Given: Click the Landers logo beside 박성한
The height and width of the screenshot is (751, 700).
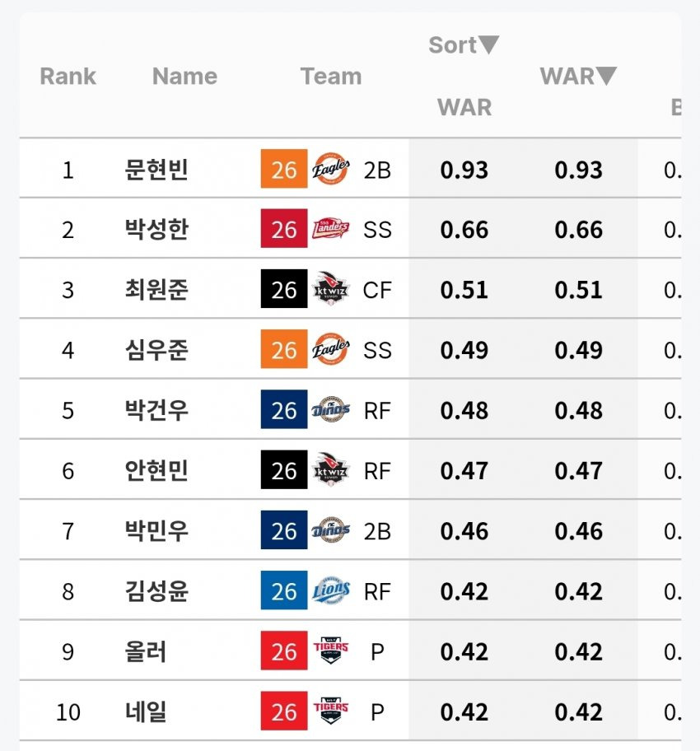Looking at the screenshot, I should pyautogui.click(x=331, y=230).
